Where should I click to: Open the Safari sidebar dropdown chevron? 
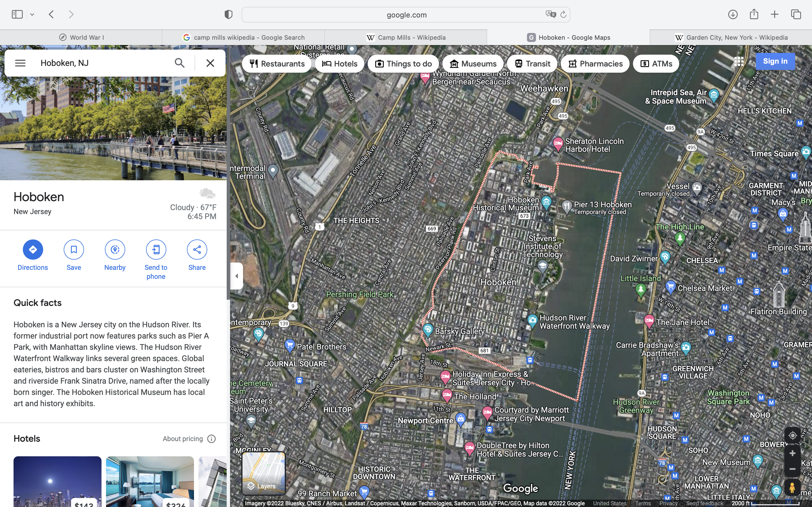pos(32,14)
